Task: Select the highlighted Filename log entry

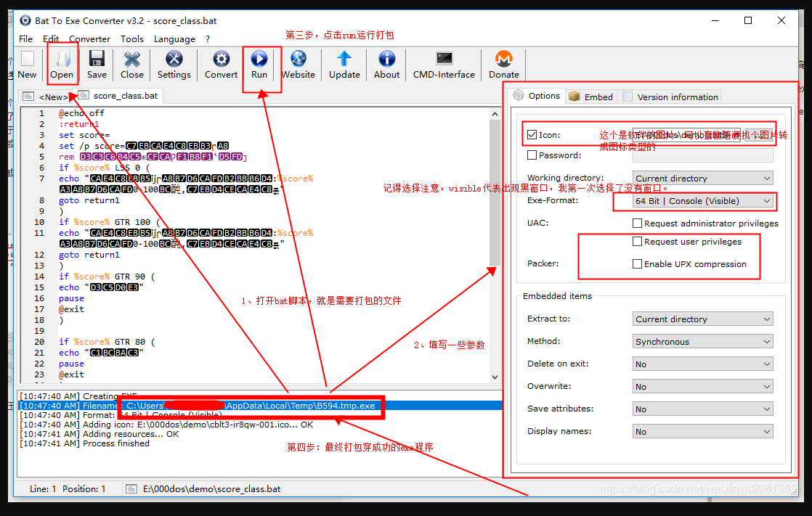Action: (x=218, y=406)
